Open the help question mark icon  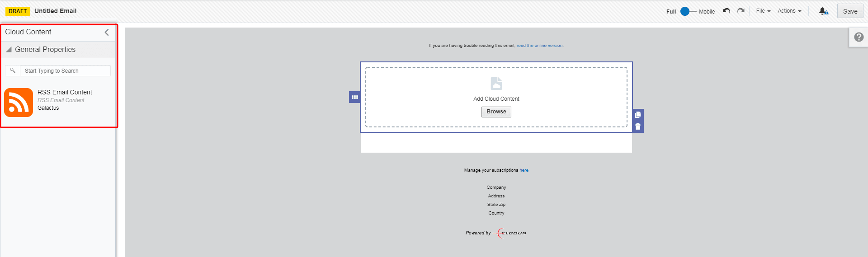(x=859, y=37)
